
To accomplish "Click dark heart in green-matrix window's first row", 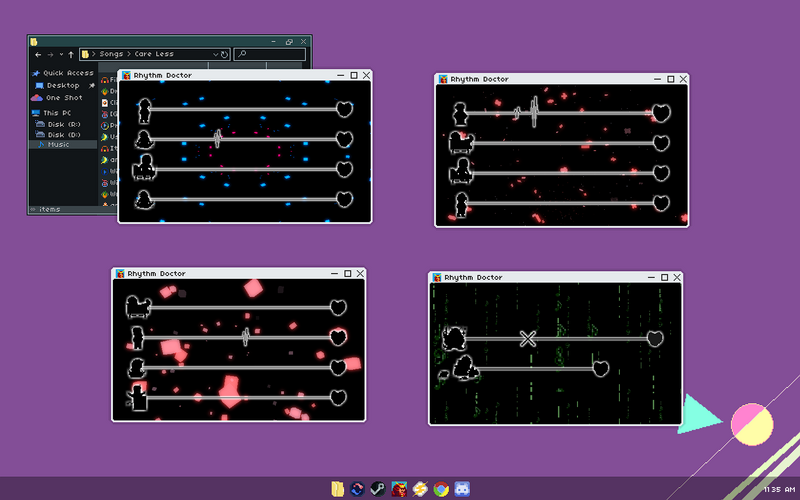I will tap(655, 338).
